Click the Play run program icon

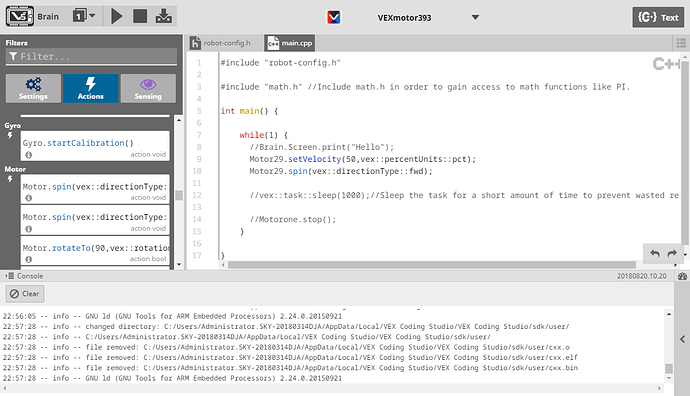(x=117, y=17)
